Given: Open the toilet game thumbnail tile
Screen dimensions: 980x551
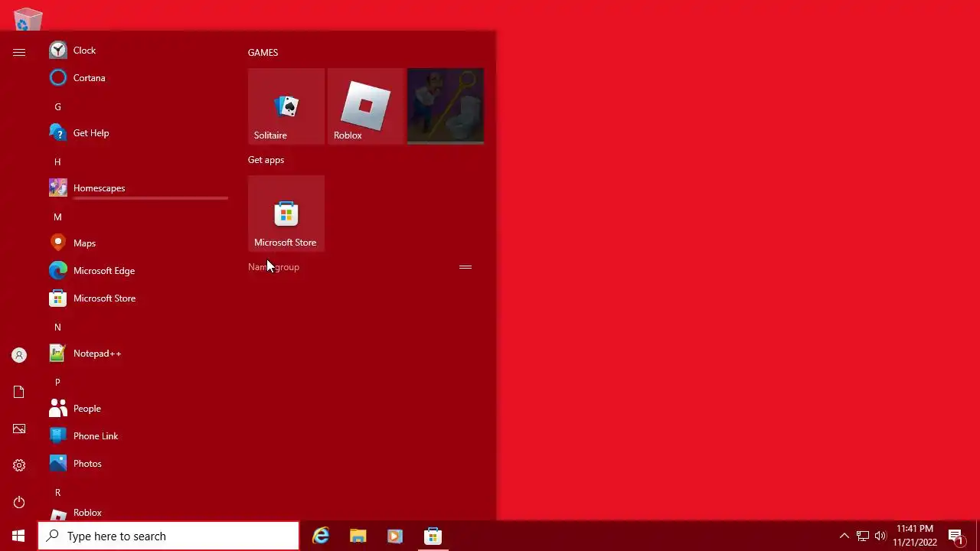Looking at the screenshot, I should 446,106.
